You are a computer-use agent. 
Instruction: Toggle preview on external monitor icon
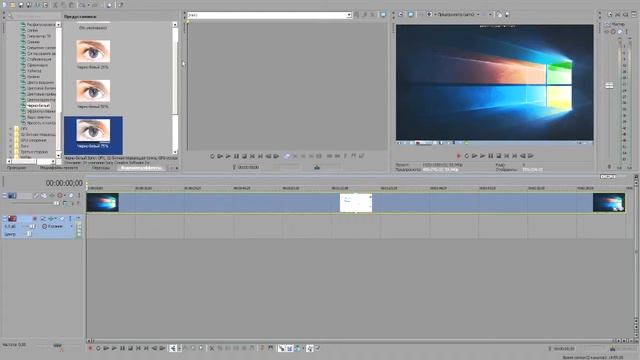(411, 15)
